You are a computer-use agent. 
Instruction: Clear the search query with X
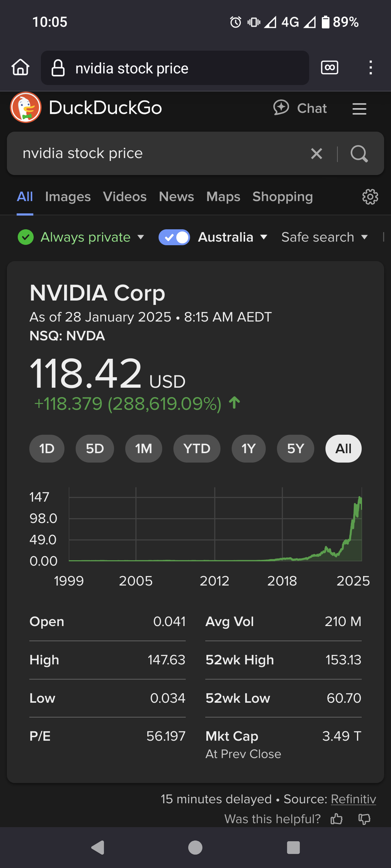tap(316, 154)
